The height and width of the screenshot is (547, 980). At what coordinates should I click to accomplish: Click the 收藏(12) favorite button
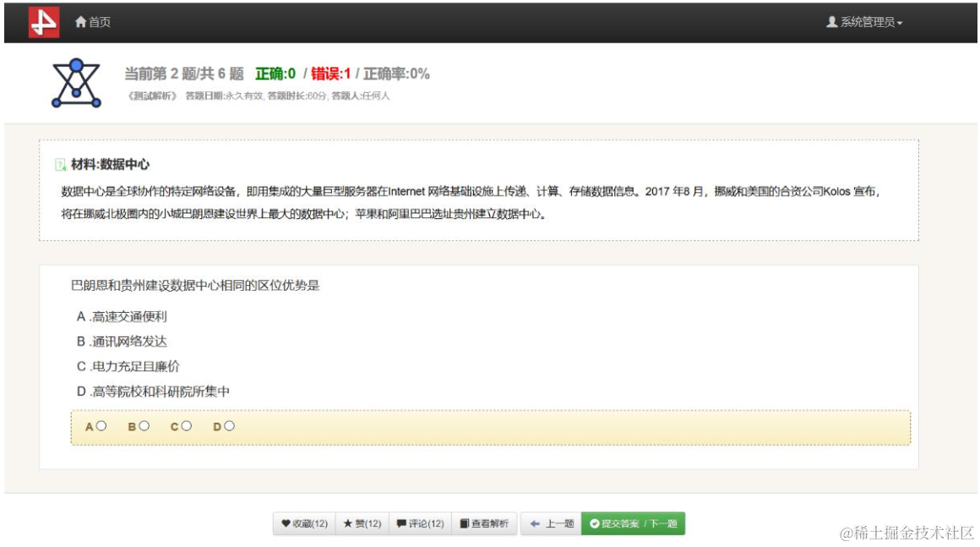[304, 523]
